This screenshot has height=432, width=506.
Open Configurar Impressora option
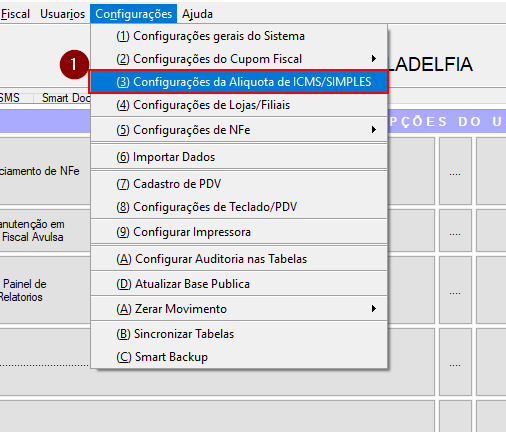click(x=239, y=232)
